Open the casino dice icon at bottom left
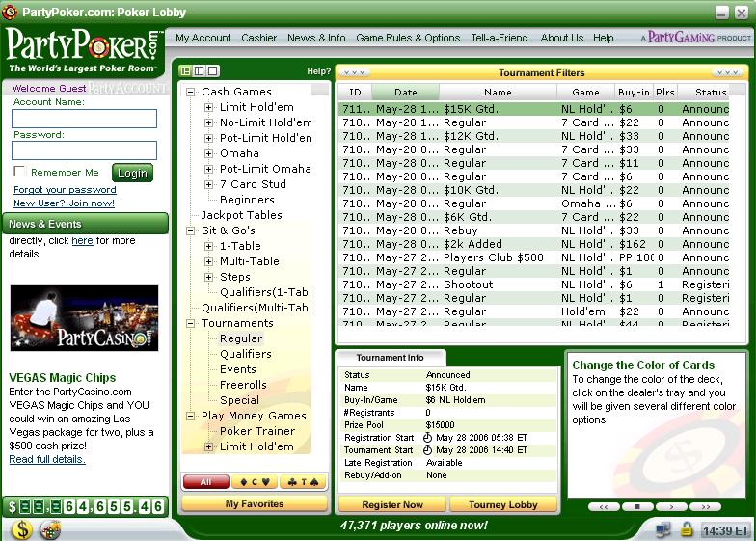The height and width of the screenshot is (541, 756). coord(50,530)
